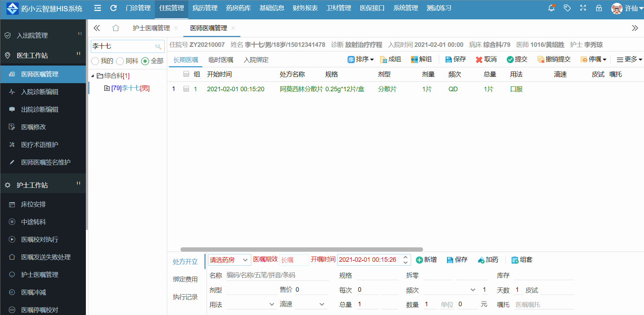Open the 门诊管理 top menu
The image size is (644, 315).
point(138,8)
